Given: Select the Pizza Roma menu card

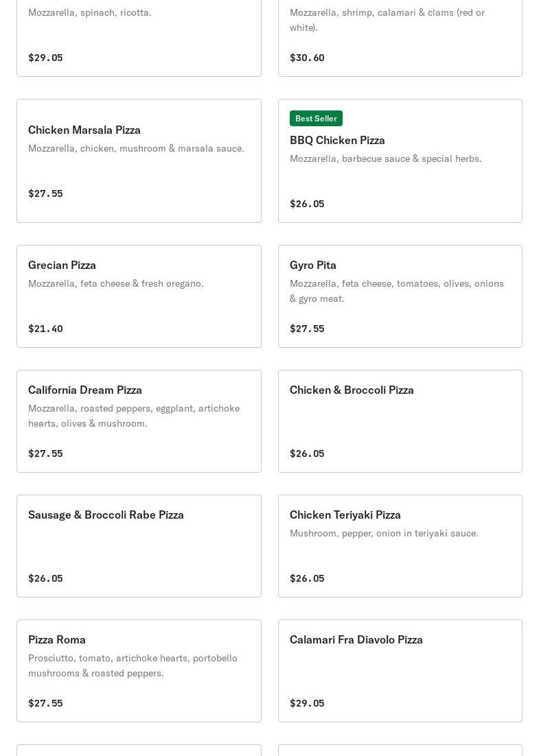Looking at the screenshot, I should tap(139, 671).
